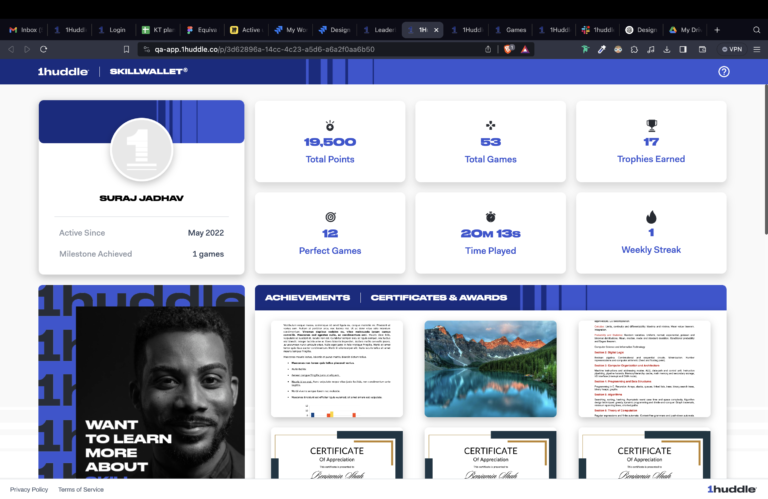The height and width of the screenshot is (499, 768).
Task: Switch to Certificates & Awards tab
Action: coord(438,297)
